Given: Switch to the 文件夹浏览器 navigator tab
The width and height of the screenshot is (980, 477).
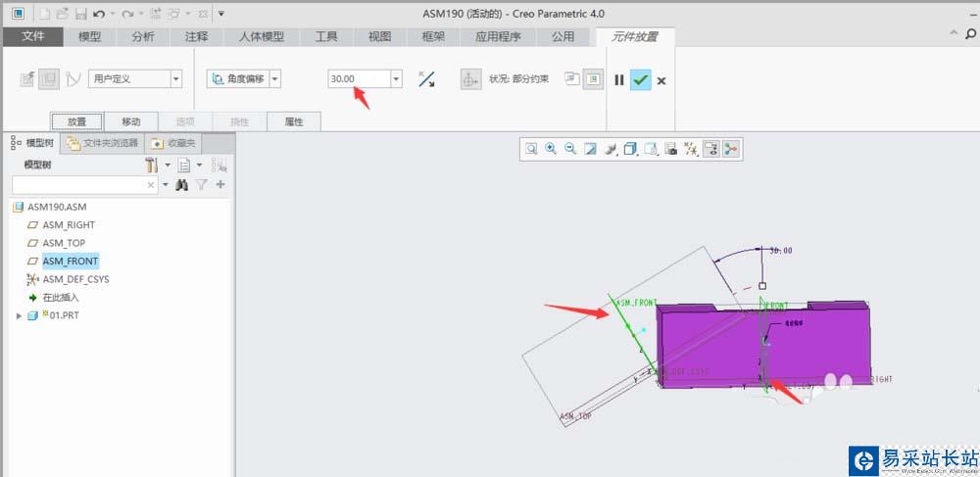Looking at the screenshot, I should point(103,143).
